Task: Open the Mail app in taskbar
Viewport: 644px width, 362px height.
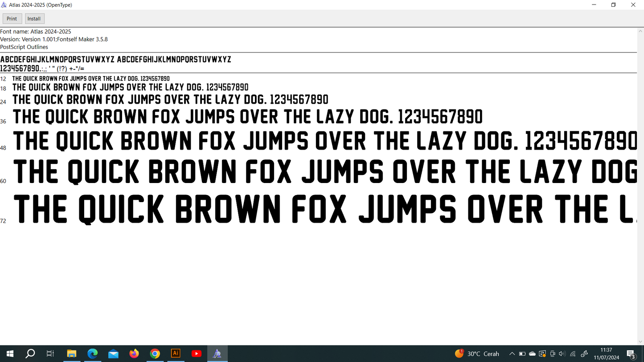Action: tap(113, 354)
